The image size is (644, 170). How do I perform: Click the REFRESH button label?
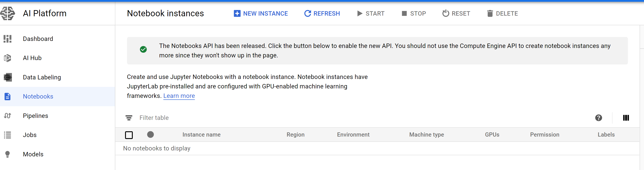327,13
